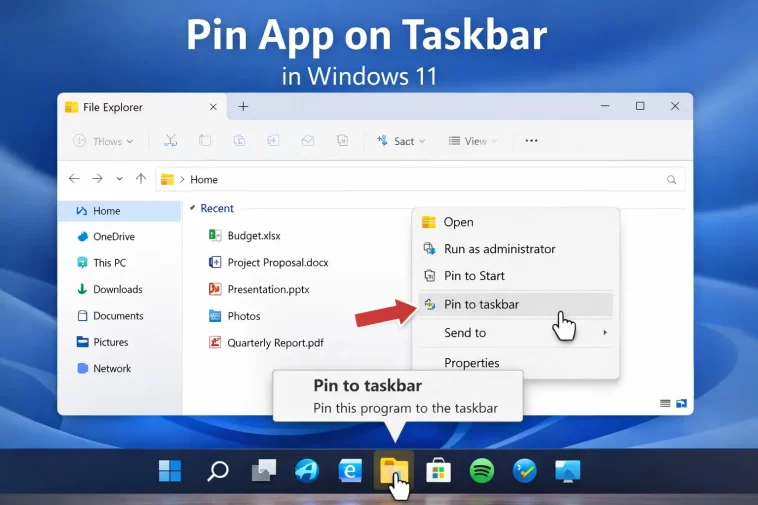Launch the Edge browser from taskbar
This screenshot has width=758, height=505.
point(350,471)
